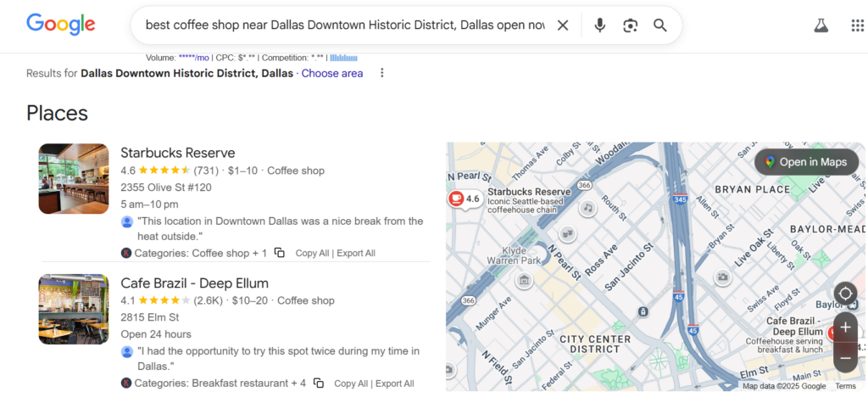Screen dimensions: 868x403
Task: Open Cafe Brazil - Deep Ellum listing title
Action: 194,283
